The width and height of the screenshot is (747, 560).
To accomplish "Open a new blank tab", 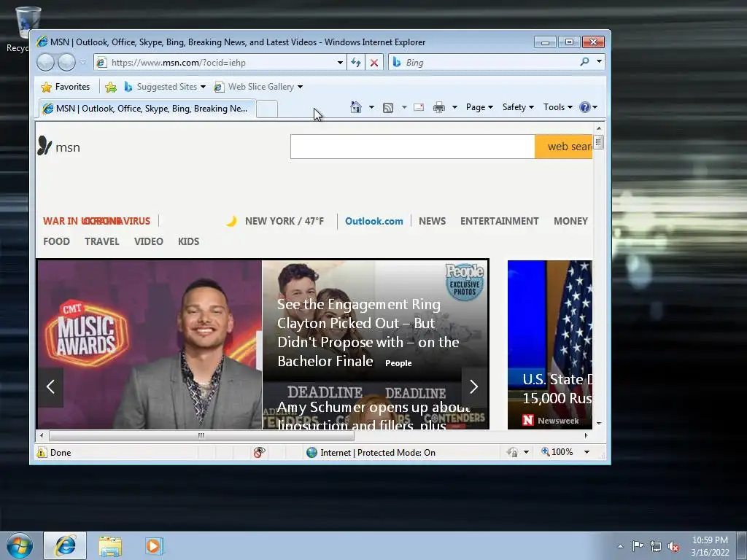I will pyautogui.click(x=267, y=109).
